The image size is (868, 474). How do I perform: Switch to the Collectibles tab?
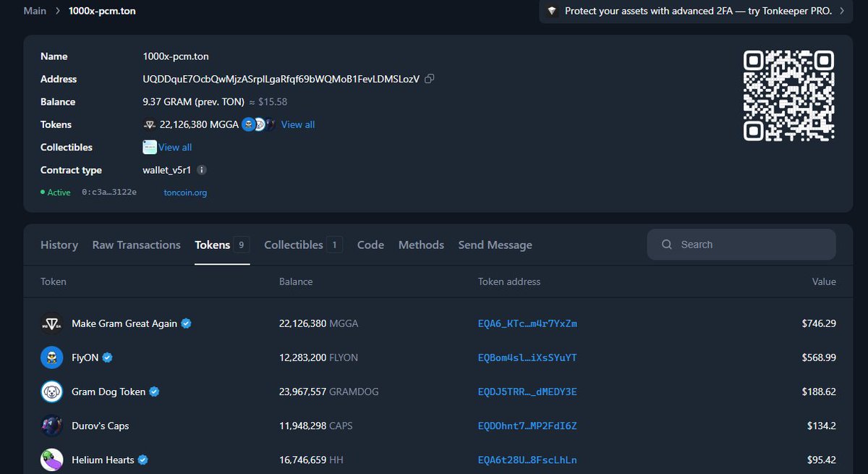(x=303, y=245)
